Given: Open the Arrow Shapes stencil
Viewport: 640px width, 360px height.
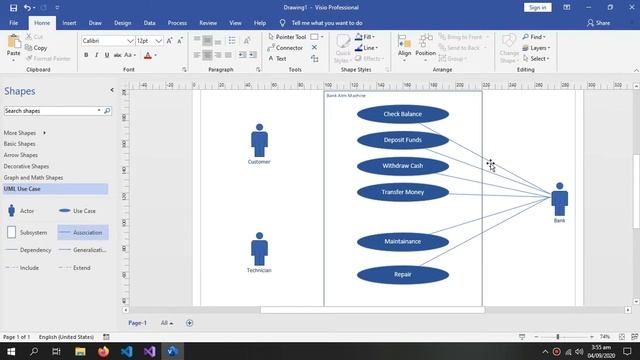Looking at the screenshot, I should coord(20,155).
